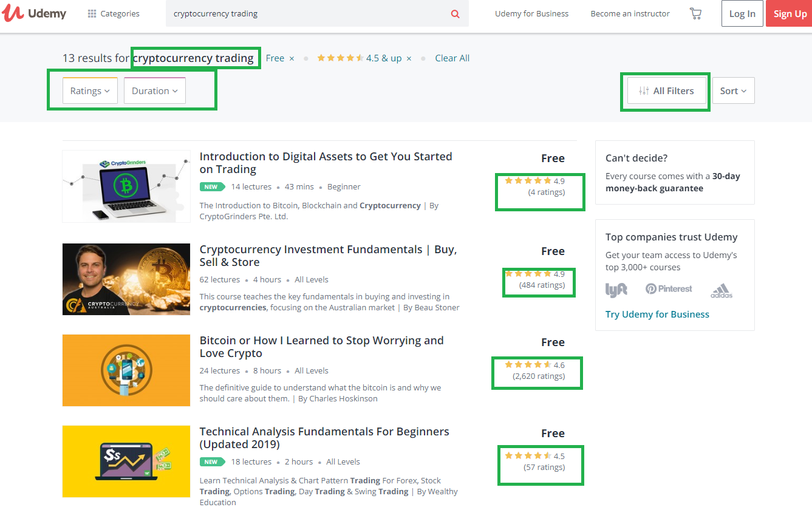Screen dimensions: 812x507
Task: Click the "43 mins" duration text
Action: (299, 187)
